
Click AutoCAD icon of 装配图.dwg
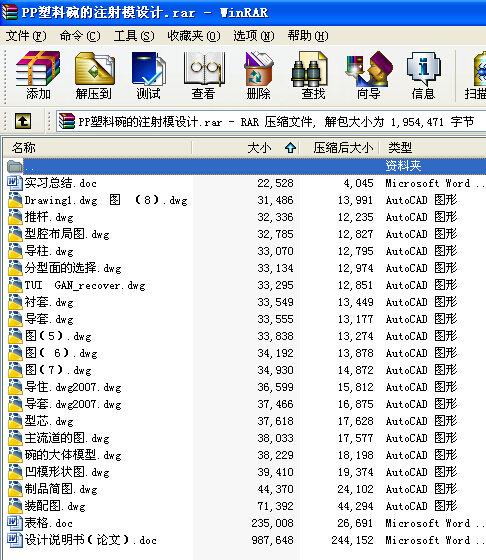tap(15, 506)
